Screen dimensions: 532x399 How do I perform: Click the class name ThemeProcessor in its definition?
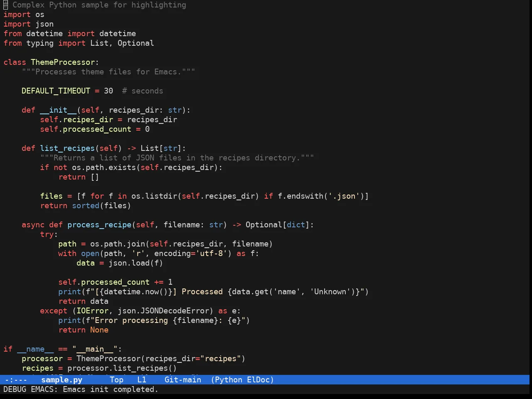[63, 62]
